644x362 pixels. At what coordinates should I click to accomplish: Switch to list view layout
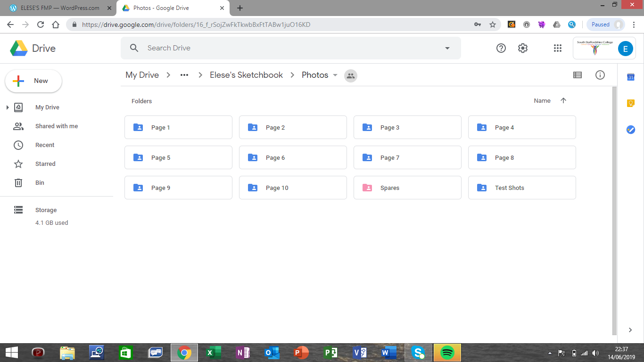(578, 75)
